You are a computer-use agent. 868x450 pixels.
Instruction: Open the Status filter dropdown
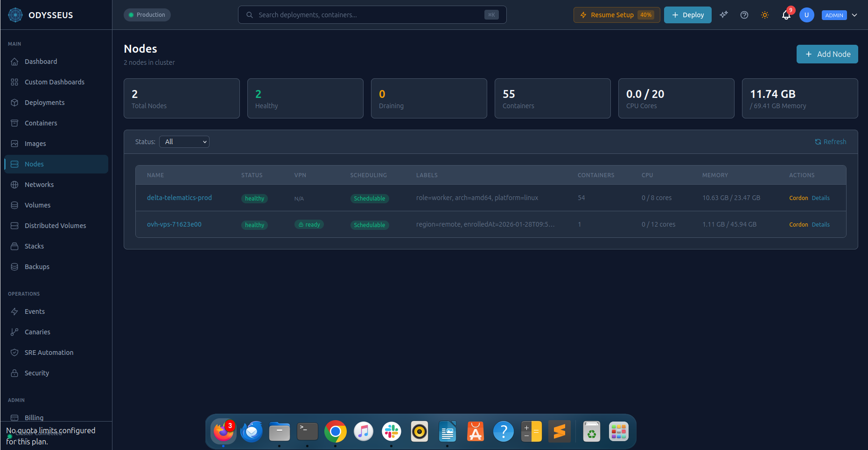coord(184,141)
